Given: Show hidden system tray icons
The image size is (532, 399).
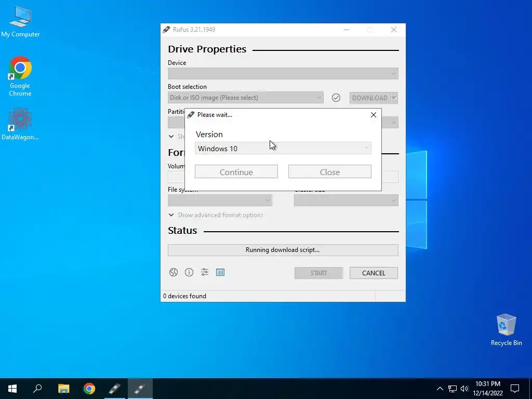Looking at the screenshot, I should (x=440, y=389).
